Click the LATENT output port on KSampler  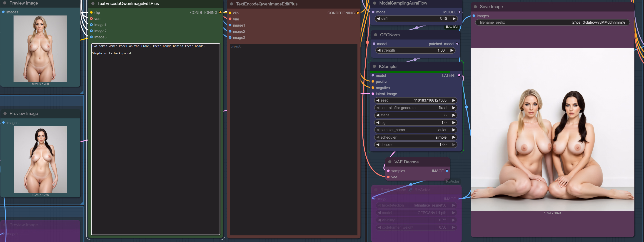pos(459,75)
